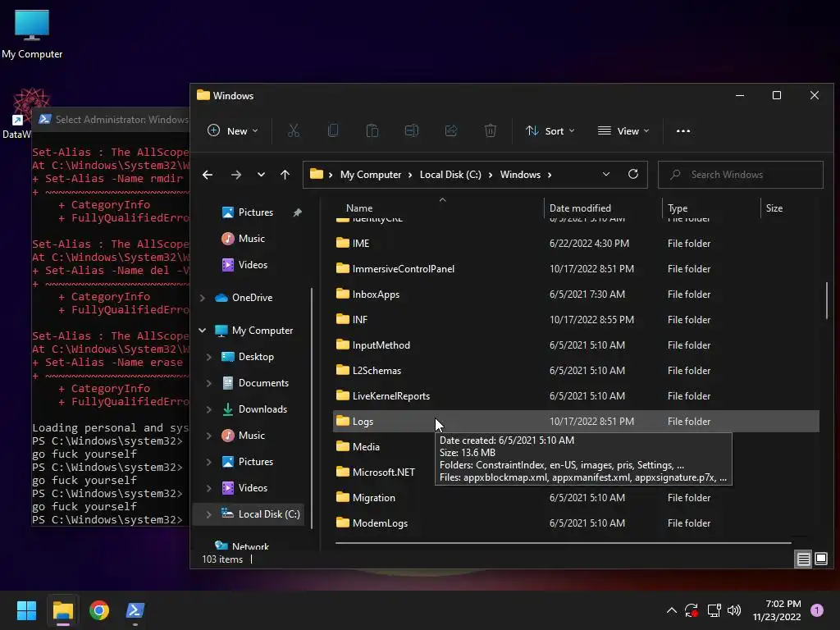Click Local Disk (C:) breadcrumb
The width and height of the screenshot is (840, 630).
tap(450, 175)
